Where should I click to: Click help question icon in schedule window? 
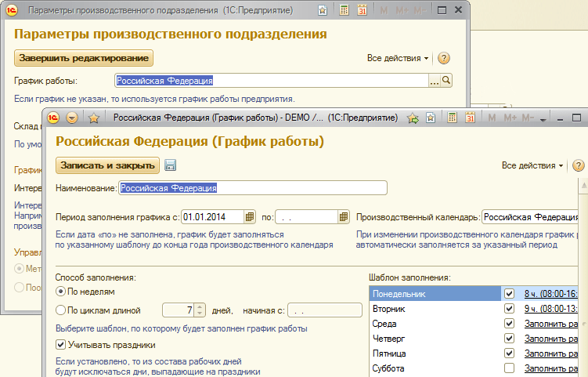579,165
